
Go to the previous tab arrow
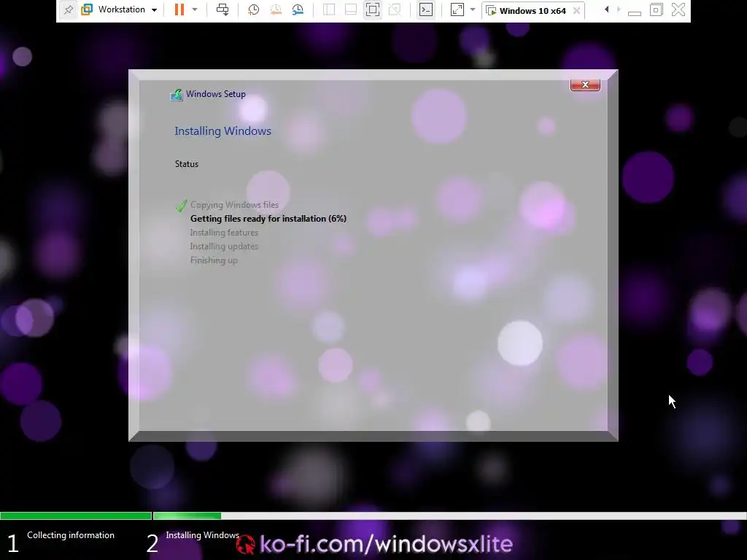[606, 9]
